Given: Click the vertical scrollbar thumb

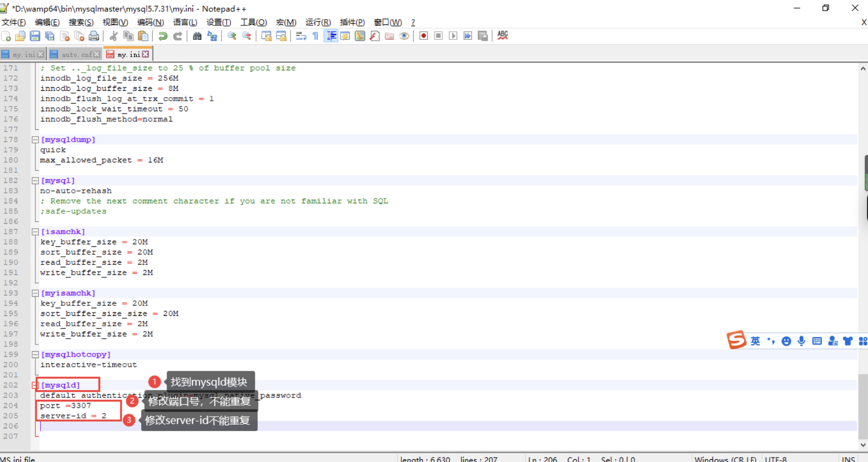Looking at the screenshot, I should click(x=863, y=407).
